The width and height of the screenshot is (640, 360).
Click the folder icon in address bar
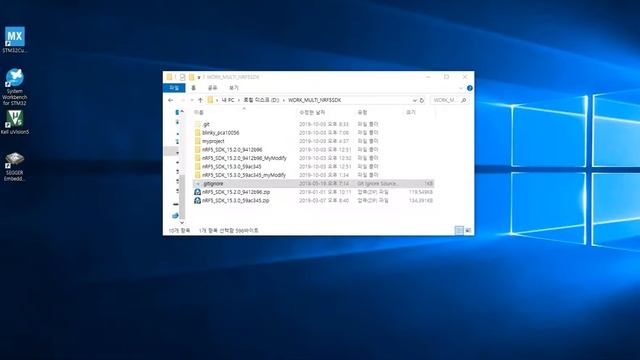pyautogui.click(x=210, y=100)
